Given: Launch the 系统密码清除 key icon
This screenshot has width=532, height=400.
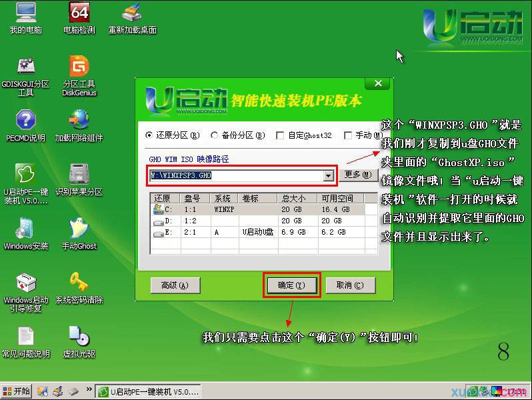Looking at the screenshot, I should pos(79,283).
